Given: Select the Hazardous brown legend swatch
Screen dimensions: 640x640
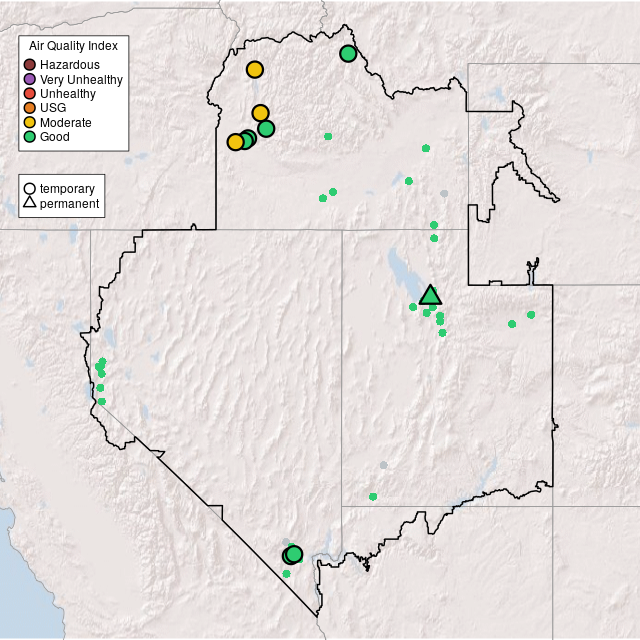Looking at the screenshot, I should (x=30, y=65).
